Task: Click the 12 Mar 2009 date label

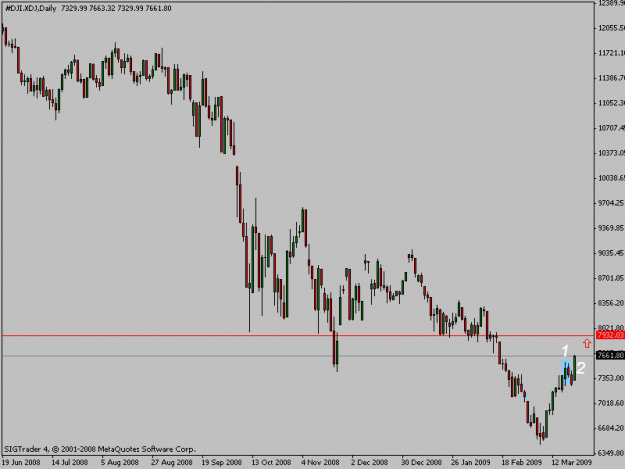Action: (x=572, y=462)
